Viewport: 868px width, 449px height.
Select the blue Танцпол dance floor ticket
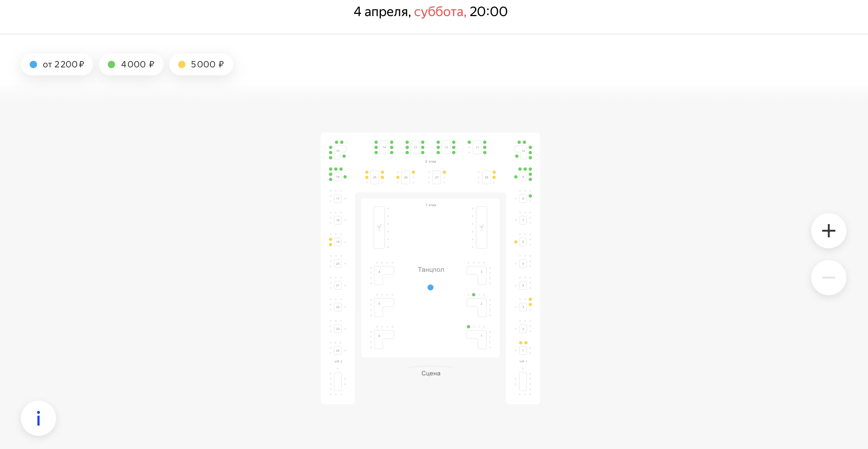(x=430, y=287)
